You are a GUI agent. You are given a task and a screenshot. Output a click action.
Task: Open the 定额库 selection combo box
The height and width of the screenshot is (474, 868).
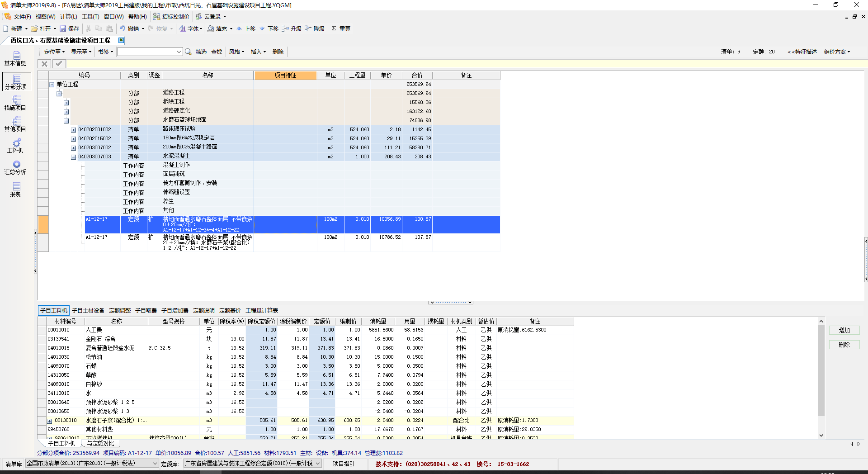[x=253, y=464]
